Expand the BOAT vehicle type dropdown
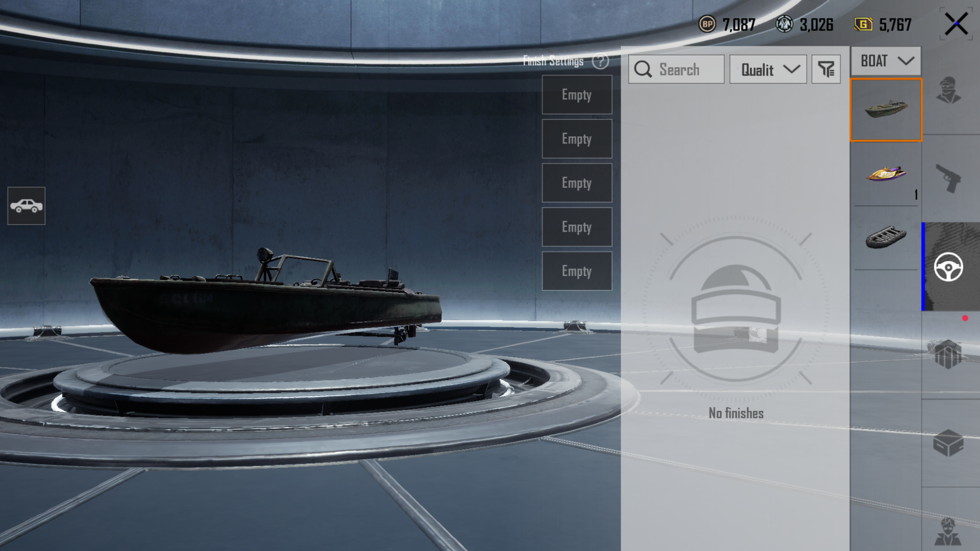 pyautogui.click(x=886, y=61)
